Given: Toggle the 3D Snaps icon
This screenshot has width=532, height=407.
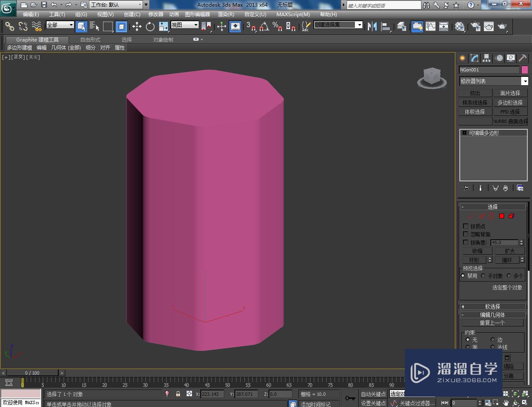Looking at the screenshot, I should point(251,27).
